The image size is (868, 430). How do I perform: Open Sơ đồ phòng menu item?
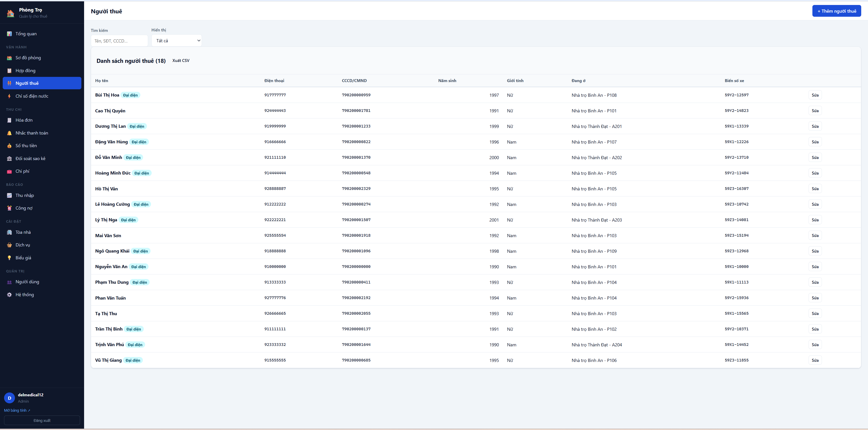(x=42, y=58)
